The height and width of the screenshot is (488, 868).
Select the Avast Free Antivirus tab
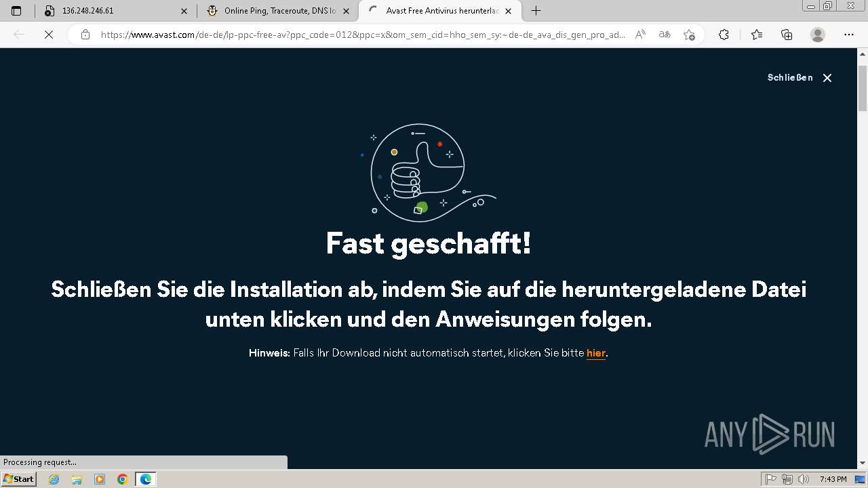440,11
